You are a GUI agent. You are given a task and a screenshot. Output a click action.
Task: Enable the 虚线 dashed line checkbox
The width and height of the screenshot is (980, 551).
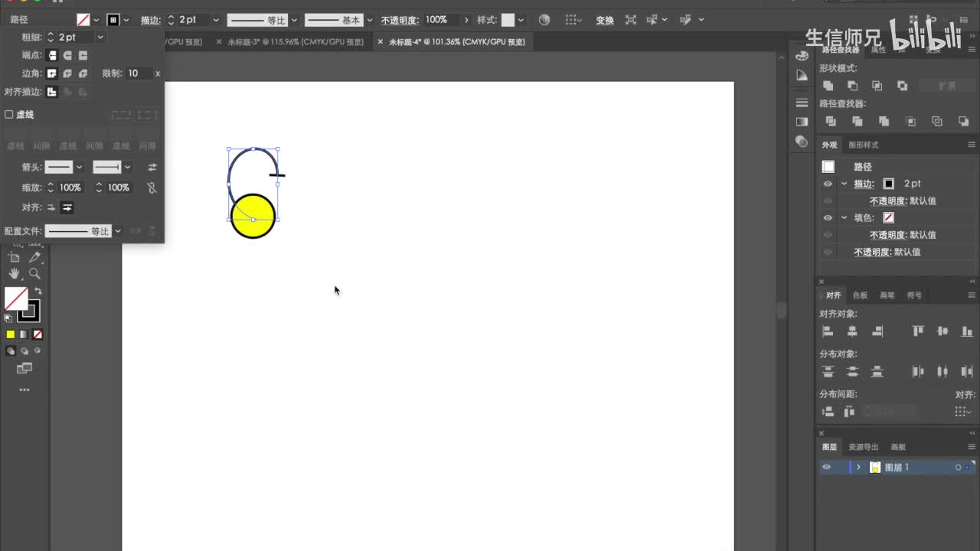[9, 115]
